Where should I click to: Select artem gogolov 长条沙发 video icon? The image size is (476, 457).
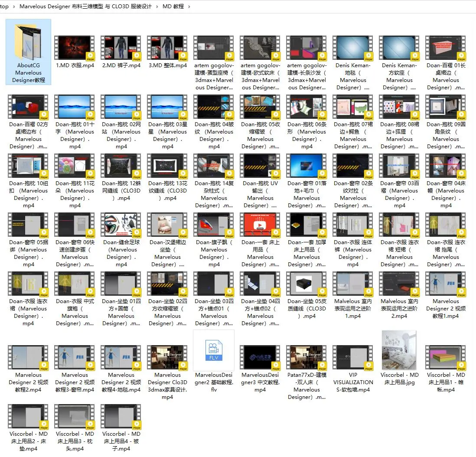[306, 48]
